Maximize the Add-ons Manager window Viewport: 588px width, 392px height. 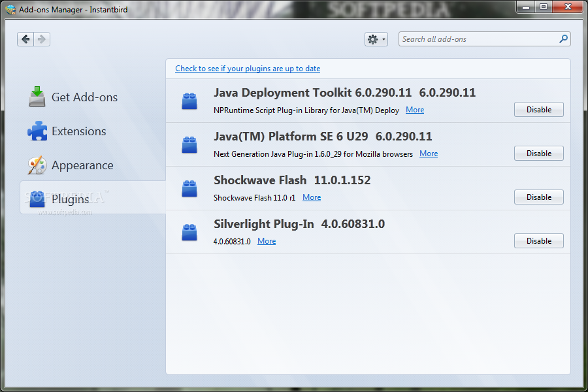tap(544, 7)
